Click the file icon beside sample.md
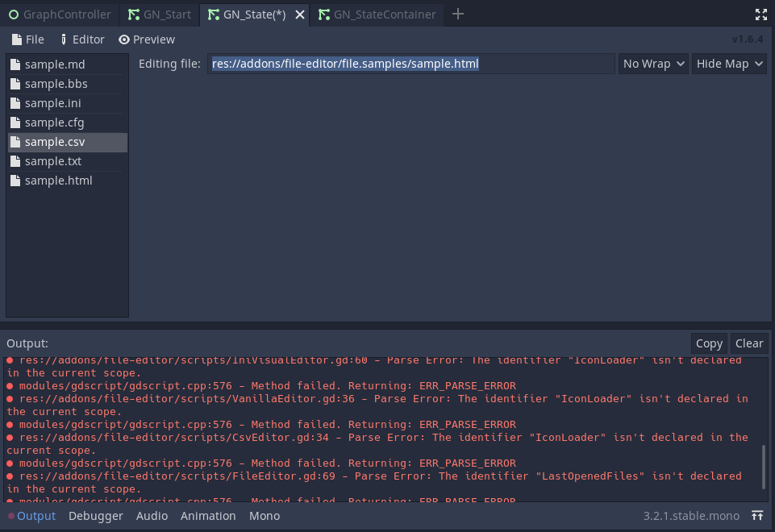 click(x=15, y=64)
